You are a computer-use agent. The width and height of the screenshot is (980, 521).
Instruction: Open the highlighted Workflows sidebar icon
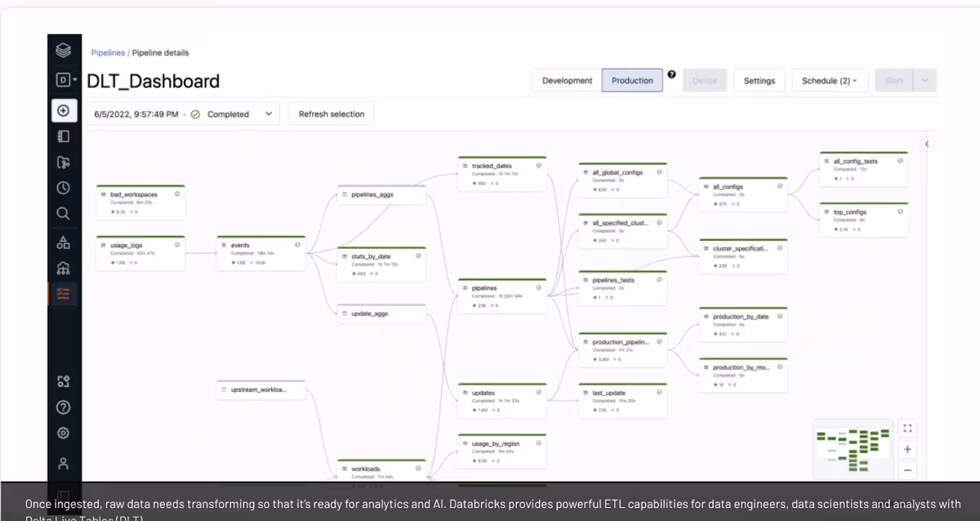point(63,293)
